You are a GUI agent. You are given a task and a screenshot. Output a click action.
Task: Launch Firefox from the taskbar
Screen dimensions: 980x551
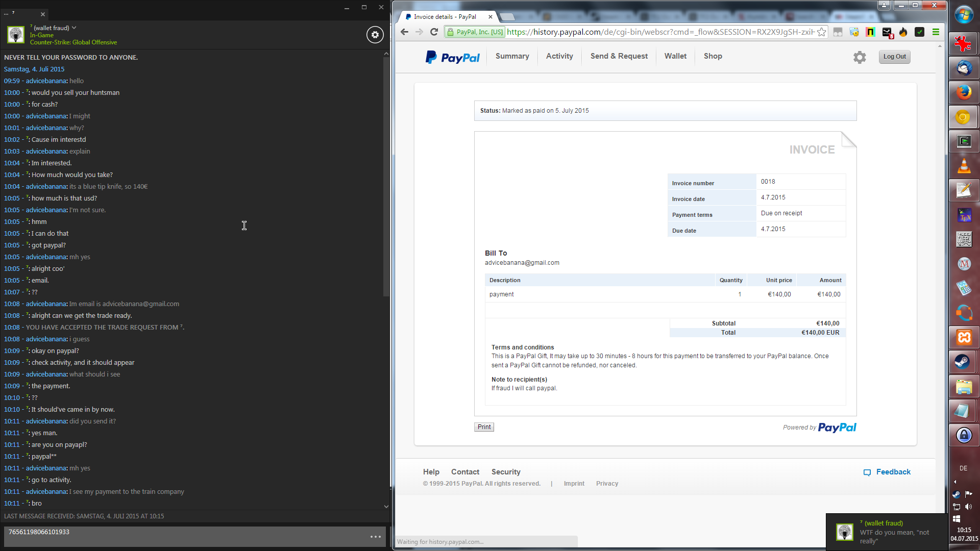click(x=964, y=92)
